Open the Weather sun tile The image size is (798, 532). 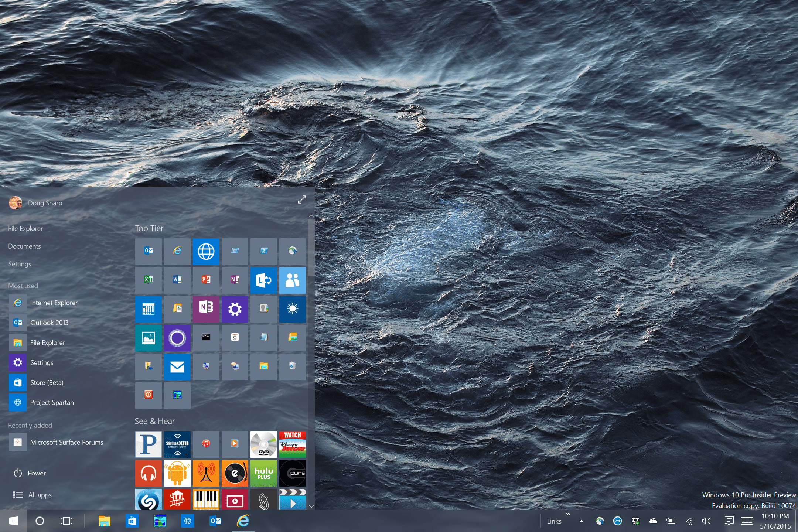click(x=293, y=309)
